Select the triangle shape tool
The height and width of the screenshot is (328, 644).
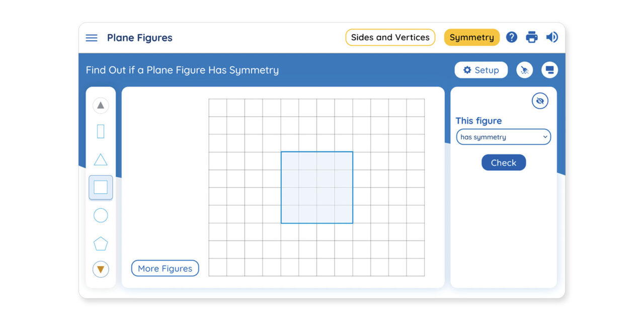click(100, 159)
